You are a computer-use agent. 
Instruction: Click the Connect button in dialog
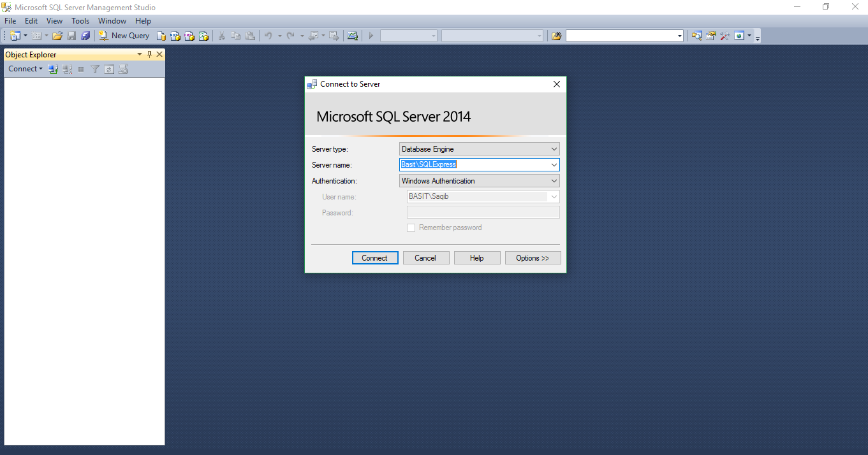pos(375,258)
